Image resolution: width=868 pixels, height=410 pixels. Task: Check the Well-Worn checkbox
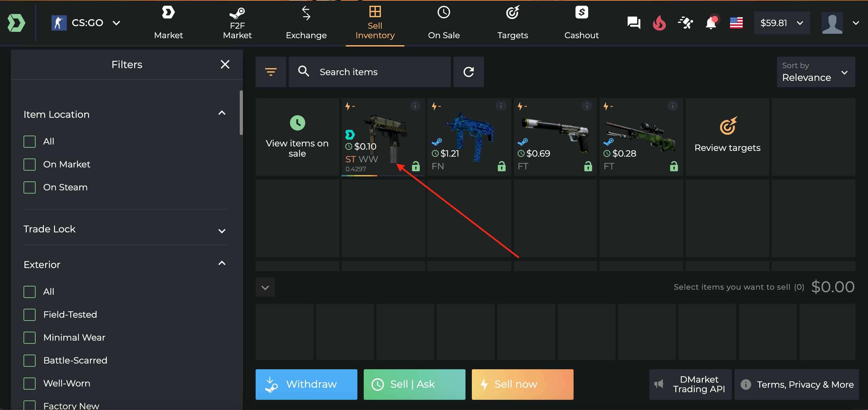pyautogui.click(x=30, y=384)
